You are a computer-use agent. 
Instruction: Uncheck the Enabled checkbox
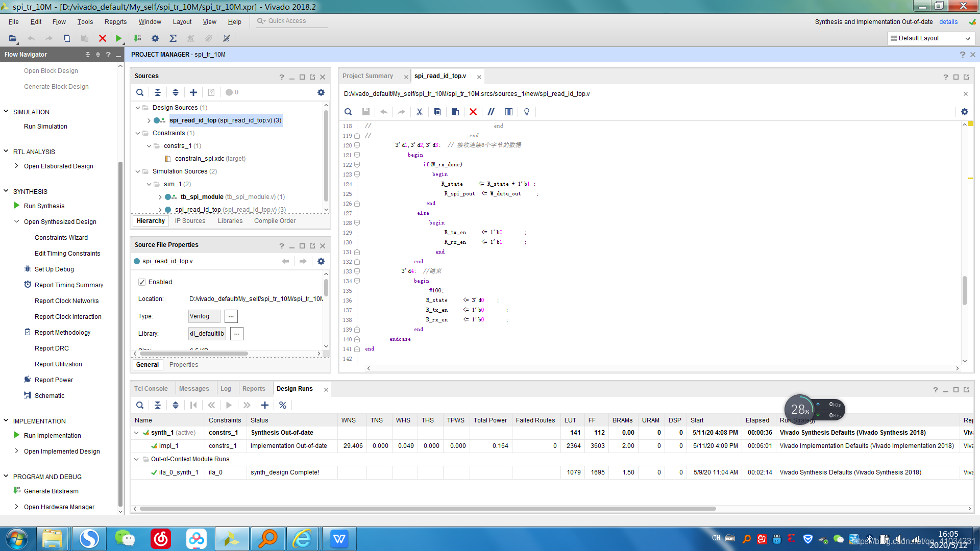[x=142, y=282]
